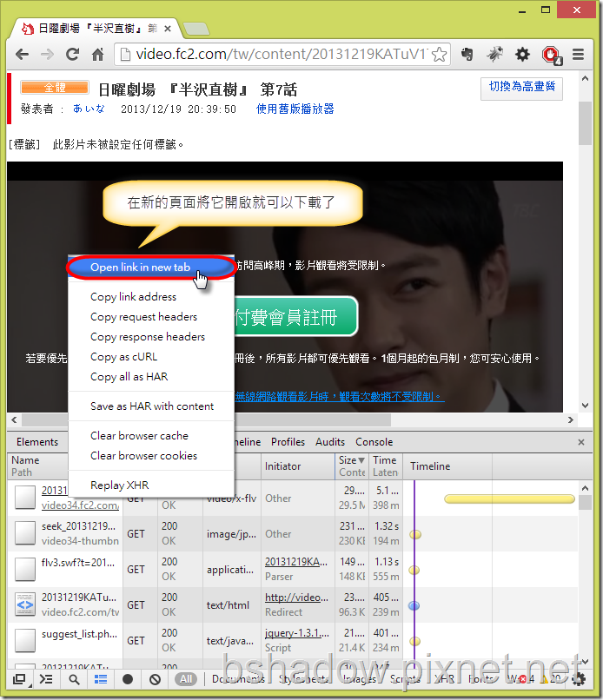Select the video34.fc2.com flv request row
The width and height of the screenshot is (603, 700).
point(292,499)
